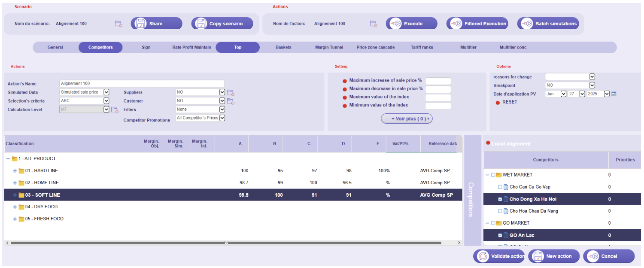Open the Customer folder picker icon

tap(231, 101)
